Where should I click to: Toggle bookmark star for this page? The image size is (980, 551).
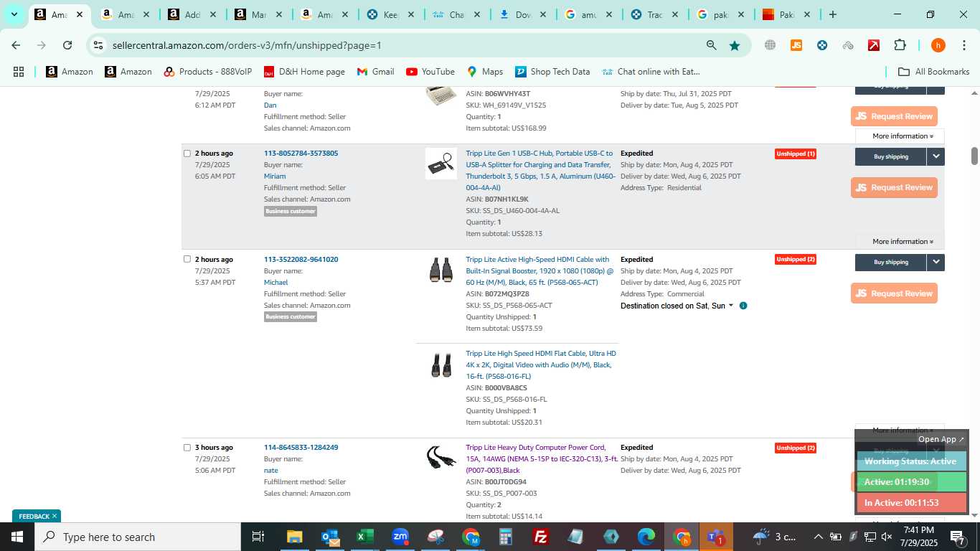pos(735,45)
